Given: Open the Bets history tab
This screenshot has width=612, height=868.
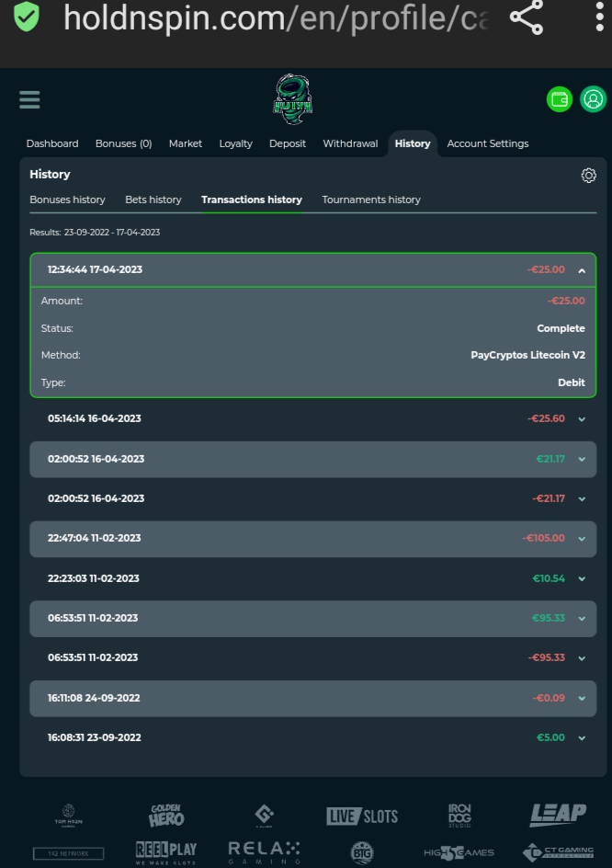Looking at the screenshot, I should coord(153,200).
